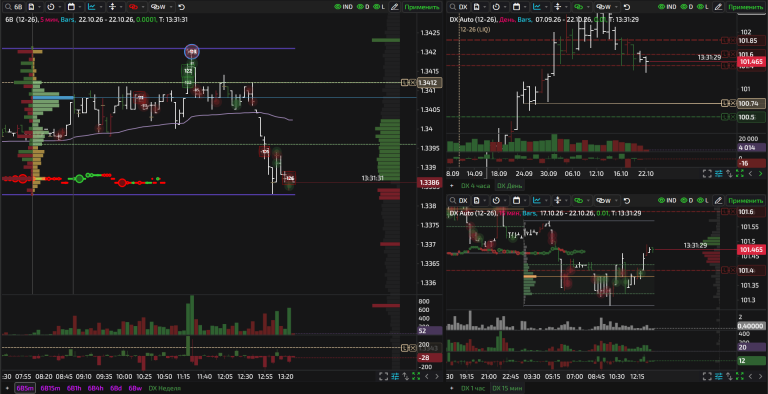This screenshot has width=768, height=394.
Task: Click the DX symbol search in top-right chart
Action: click(459, 7)
